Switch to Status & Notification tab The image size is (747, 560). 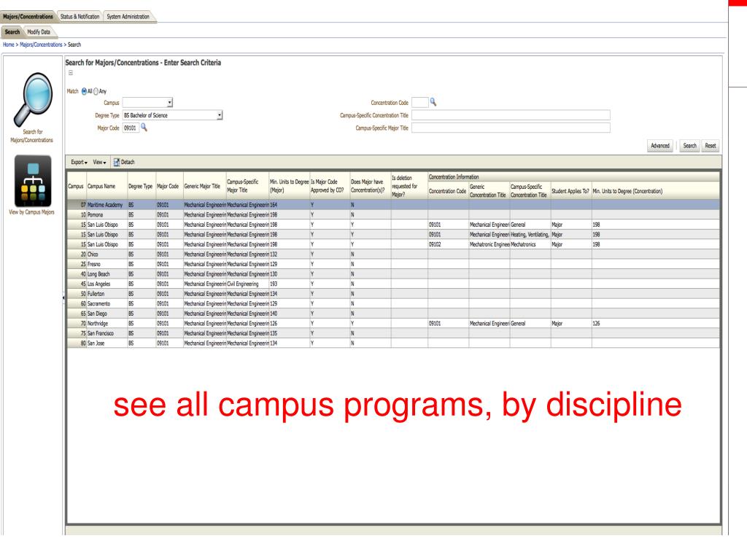[80, 17]
